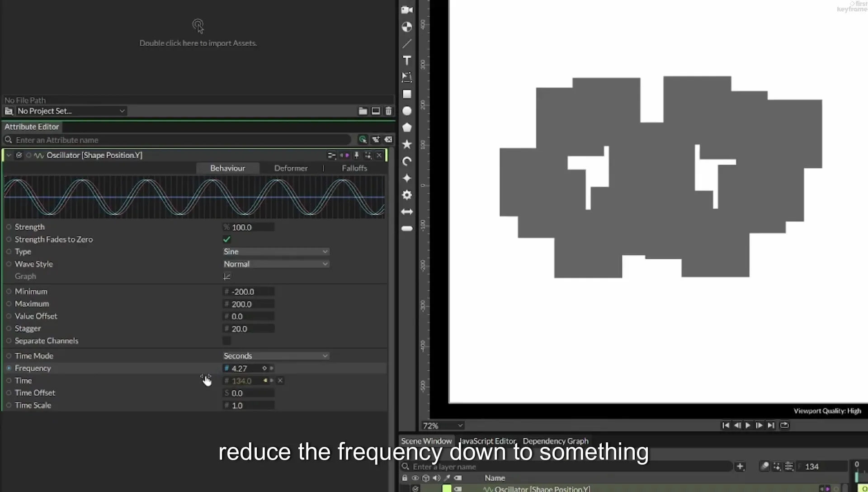Click the Attribute name search field
Screen dimensions: 868x492
pos(177,140)
